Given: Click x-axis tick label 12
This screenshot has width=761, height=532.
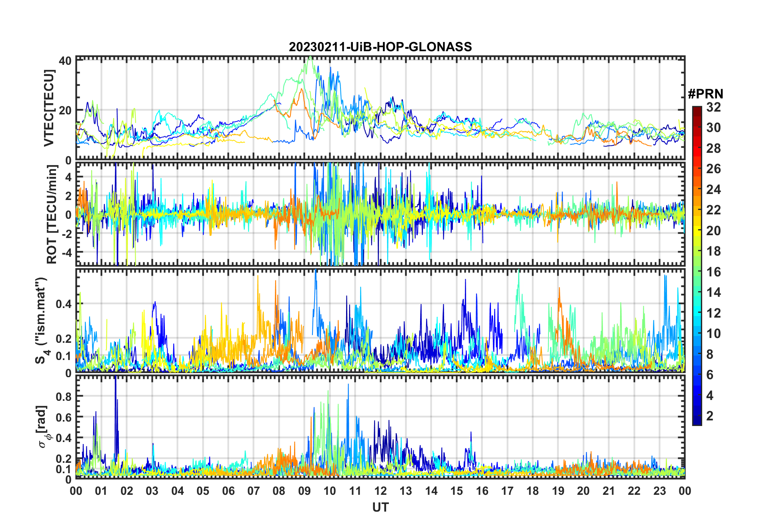Looking at the screenshot, I should (380, 491).
